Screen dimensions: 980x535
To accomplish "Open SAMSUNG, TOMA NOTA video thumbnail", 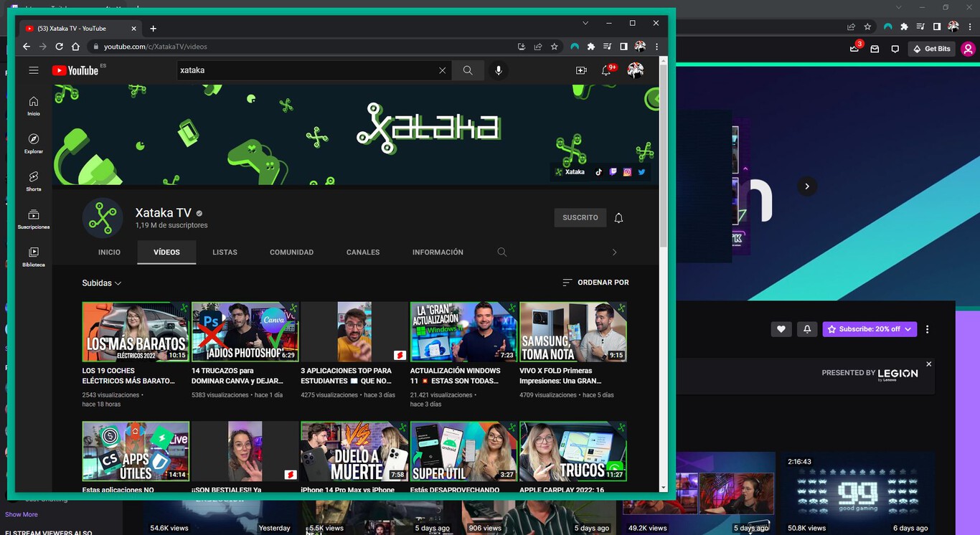I will pos(573,331).
